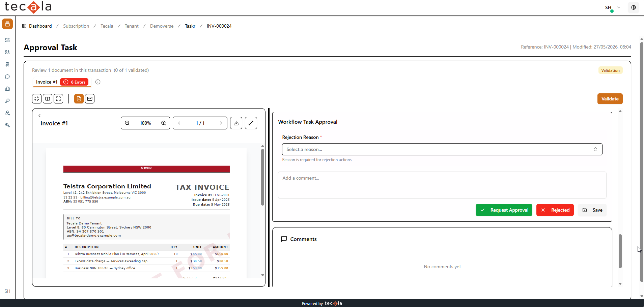Toggle the theme contrast icon

tap(634, 7)
